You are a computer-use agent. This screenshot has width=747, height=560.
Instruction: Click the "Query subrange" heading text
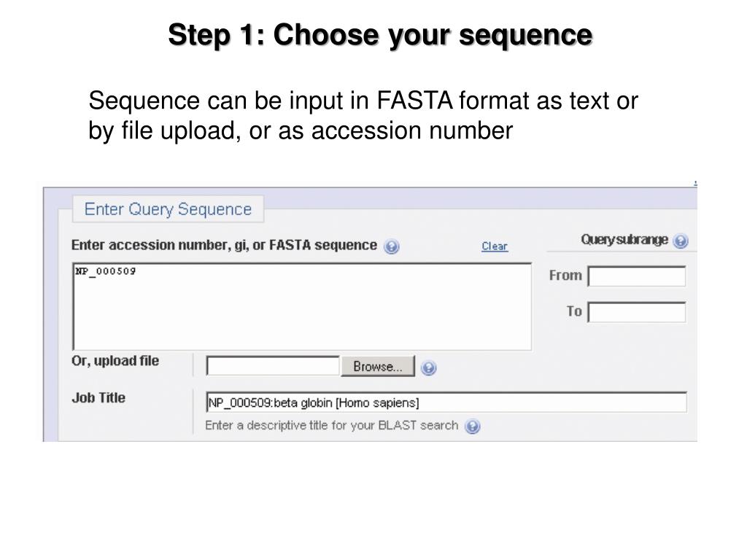[624, 239]
